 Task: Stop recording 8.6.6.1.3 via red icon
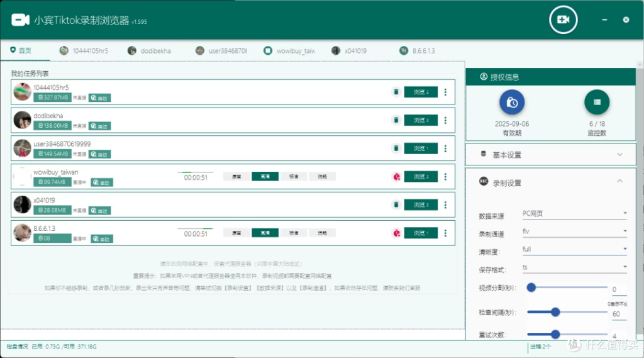(x=396, y=233)
